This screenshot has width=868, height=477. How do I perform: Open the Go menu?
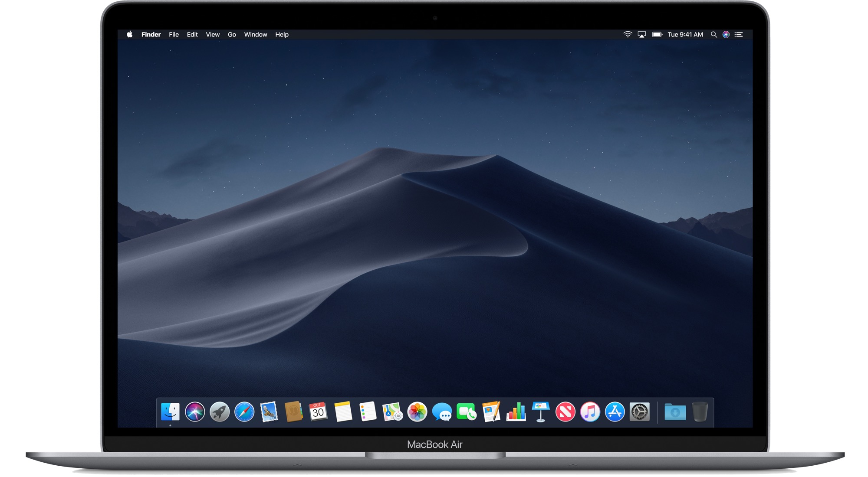(x=232, y=34)
